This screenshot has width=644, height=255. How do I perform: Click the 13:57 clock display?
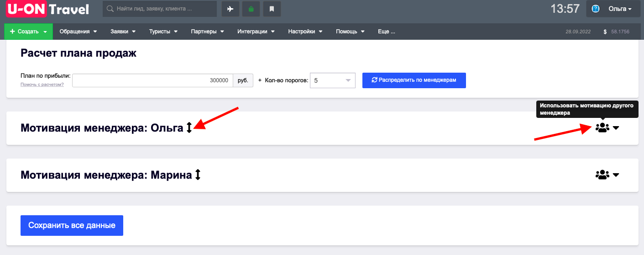tap(565, 9)
